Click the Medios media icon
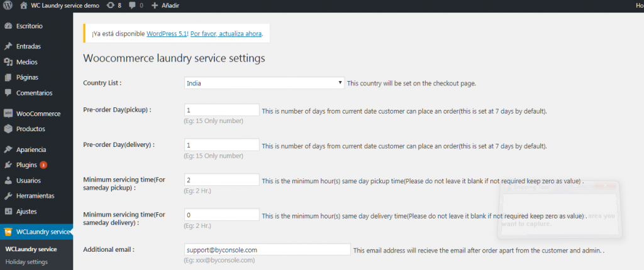644x270 pixels. [8, 62]
